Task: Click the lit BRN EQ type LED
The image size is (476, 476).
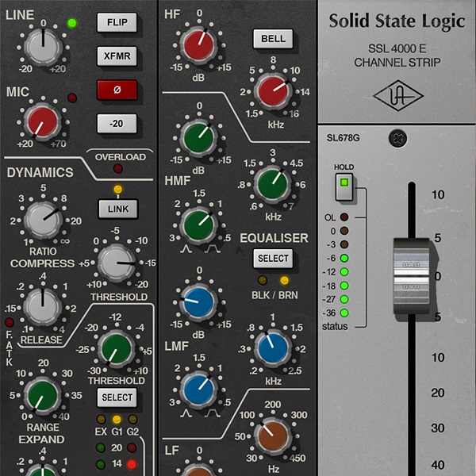Action: point(285,280)
